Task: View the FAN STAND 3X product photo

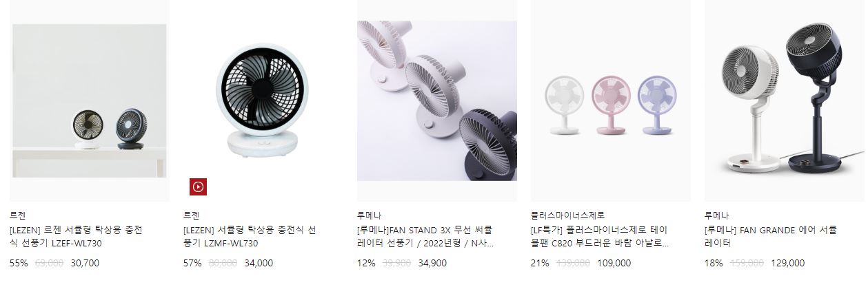Action: 437,100
